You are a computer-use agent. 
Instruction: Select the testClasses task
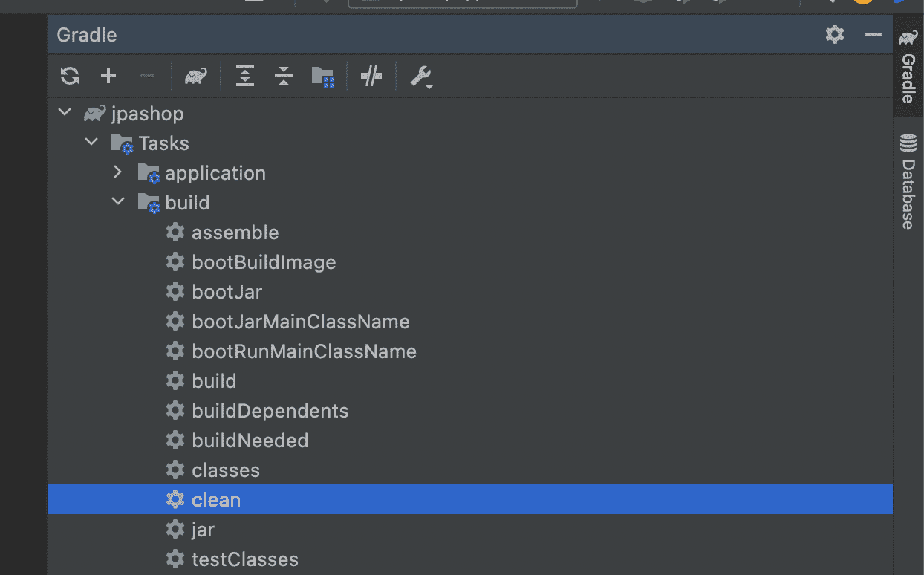(x=244, y=559)
